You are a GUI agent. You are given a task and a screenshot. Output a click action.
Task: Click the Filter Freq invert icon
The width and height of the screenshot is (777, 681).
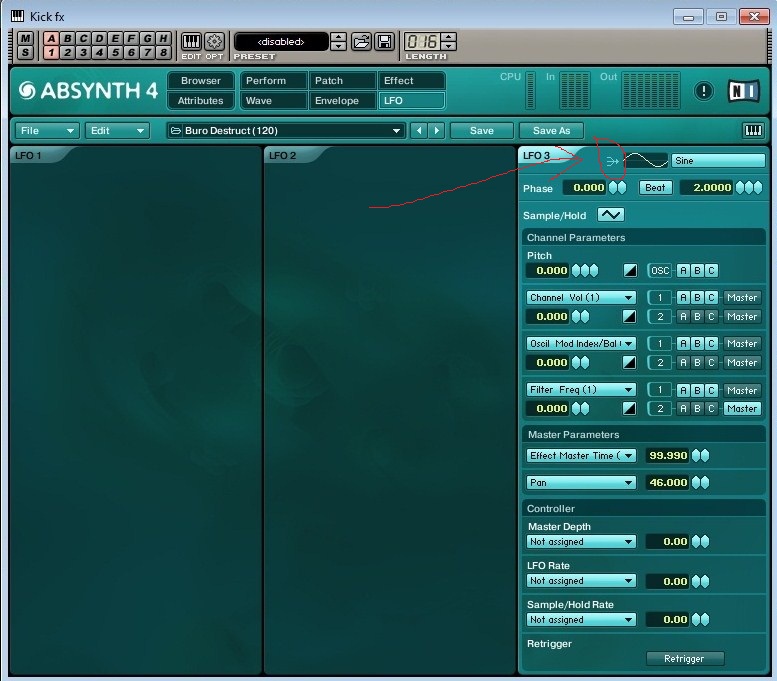[x=629, y=408]
